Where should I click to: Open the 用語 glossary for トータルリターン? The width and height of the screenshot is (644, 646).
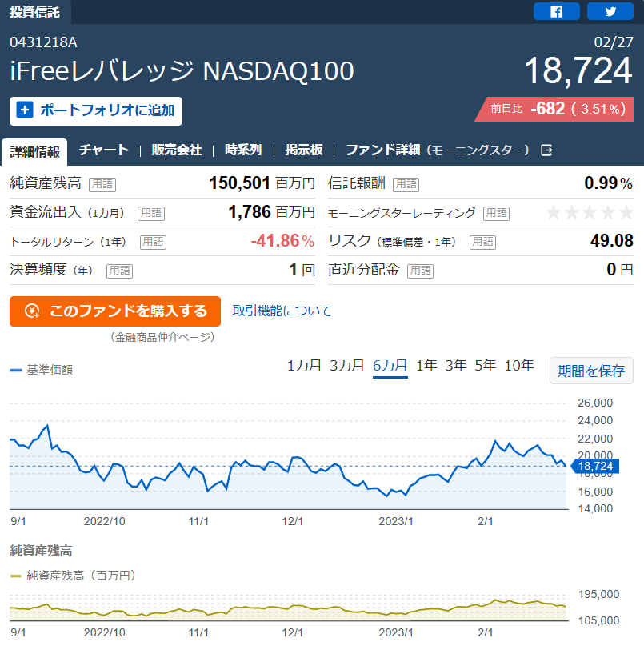click(x=153, y=242)
